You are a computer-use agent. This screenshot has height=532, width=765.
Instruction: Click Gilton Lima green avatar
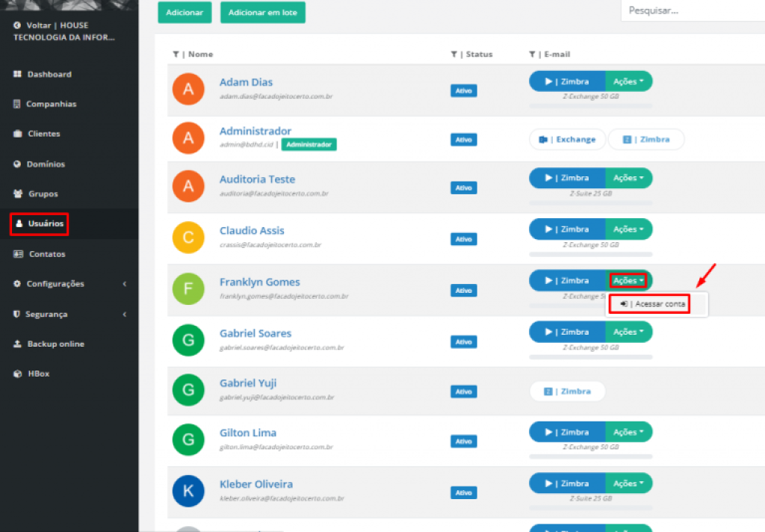[x=188, y=440]
